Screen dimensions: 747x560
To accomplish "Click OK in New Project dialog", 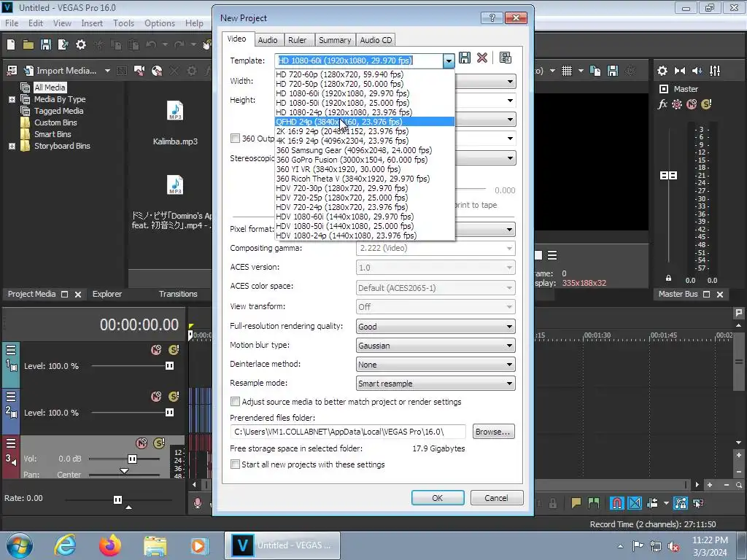I will click(x=438, y=497).
